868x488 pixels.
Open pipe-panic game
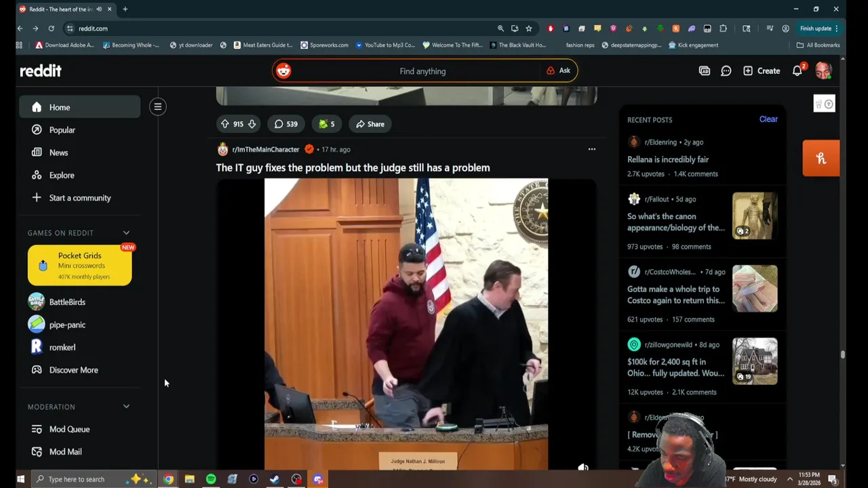pyautogui.click(x=79, y=325)
